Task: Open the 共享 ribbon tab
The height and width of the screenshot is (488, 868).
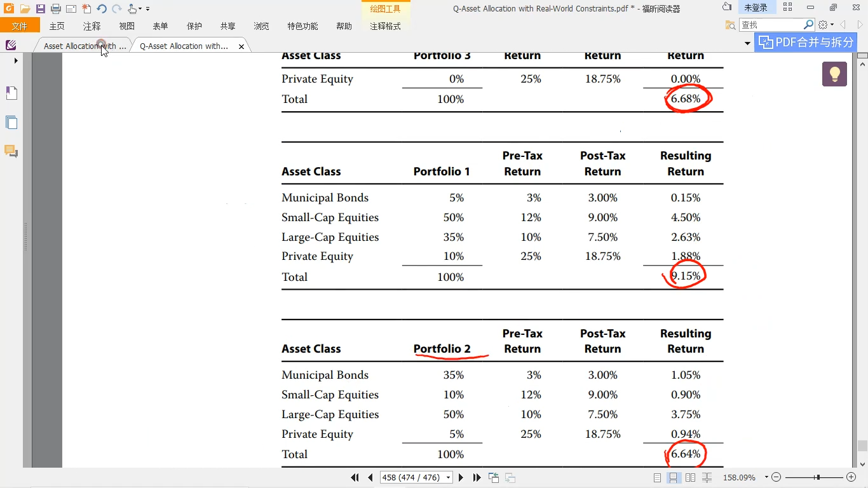Action: coord(228,26)
